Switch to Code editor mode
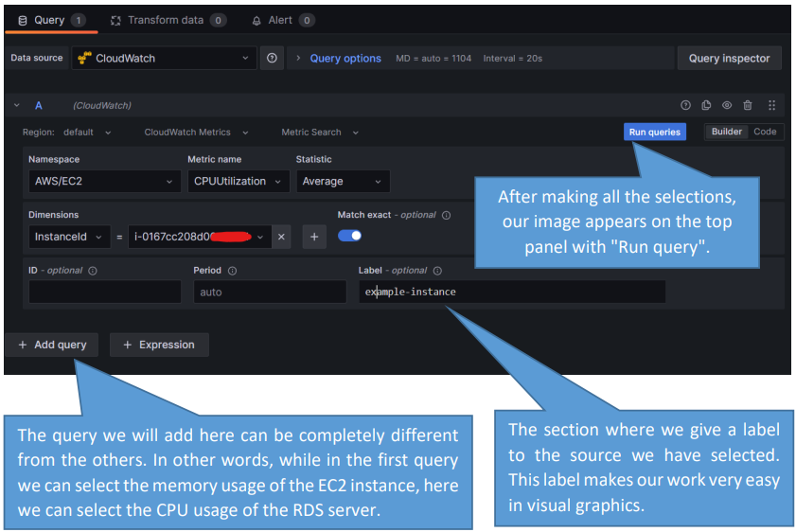Image resolution: width=796 pixels, height=532 pixels. click(x=765, y=132)
